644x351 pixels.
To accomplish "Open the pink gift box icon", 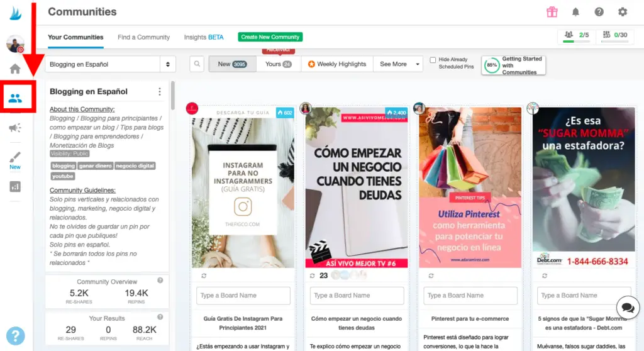I will tap(552, 12).
